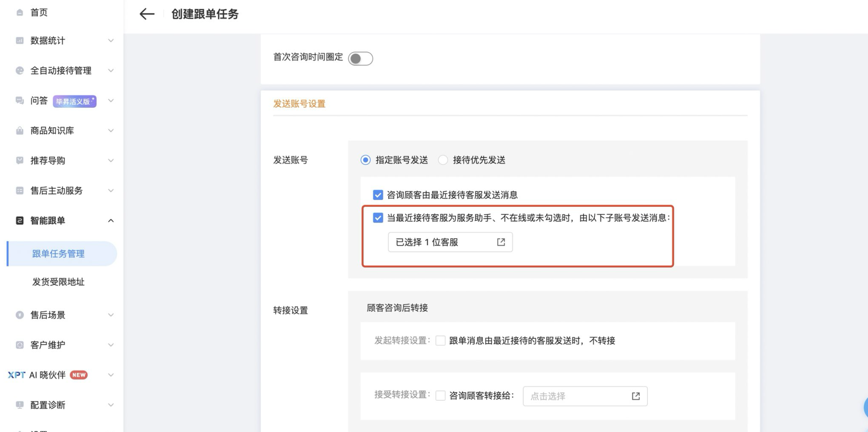Click 已选择 1 位客服 selector field

point(450,242)
